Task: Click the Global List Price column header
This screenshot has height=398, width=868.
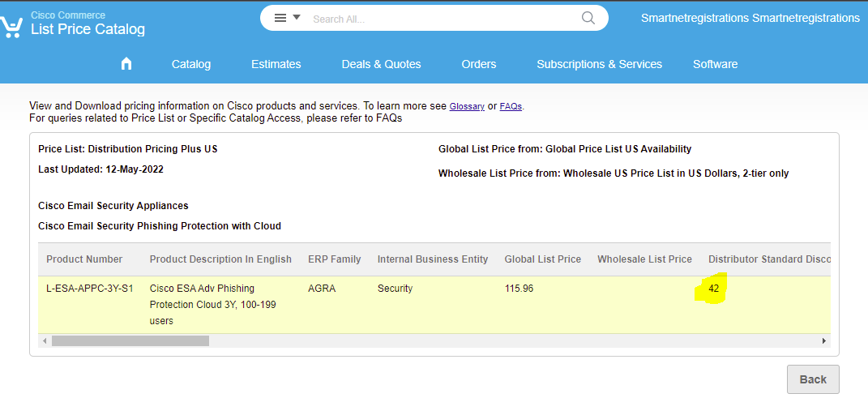Action: coord(542,259)
